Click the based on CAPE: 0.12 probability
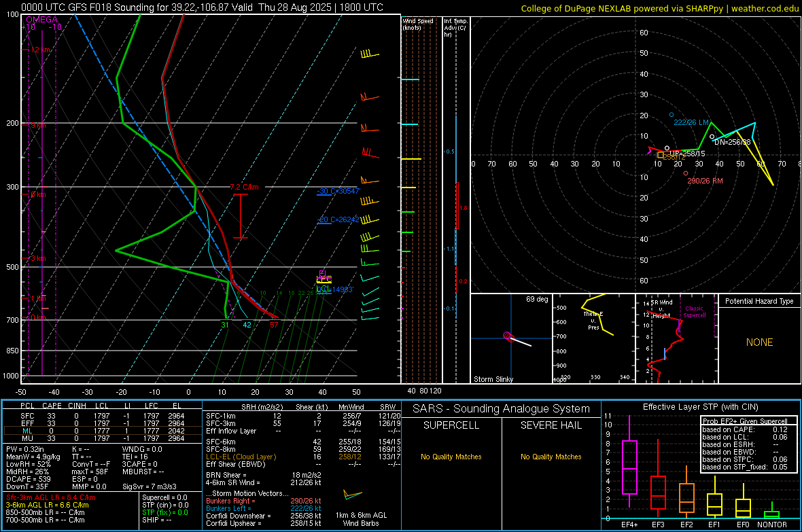The height and width of the screenshot is (532, 802). pyautogui.click(x=745, y=429)
